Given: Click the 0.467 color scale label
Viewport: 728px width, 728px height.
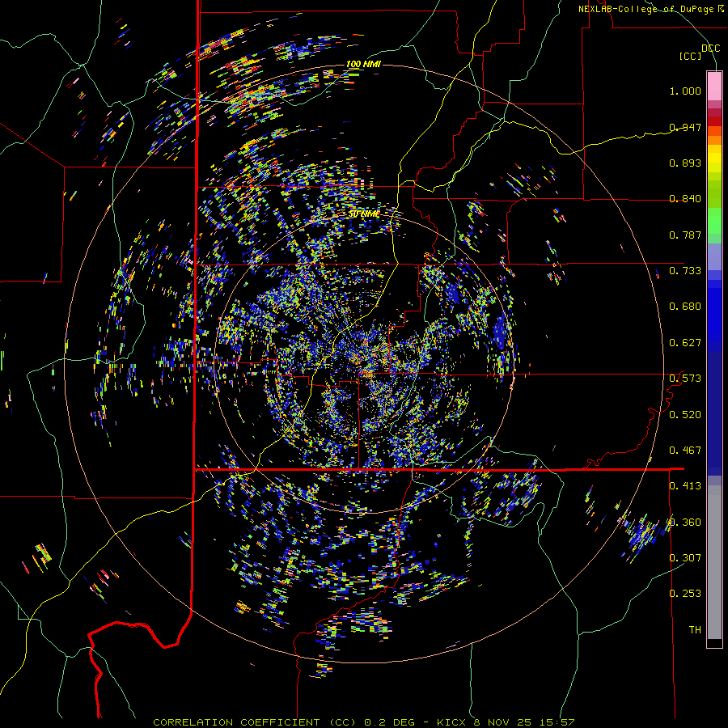Looking at the screenshot, I should pos(685,451).
